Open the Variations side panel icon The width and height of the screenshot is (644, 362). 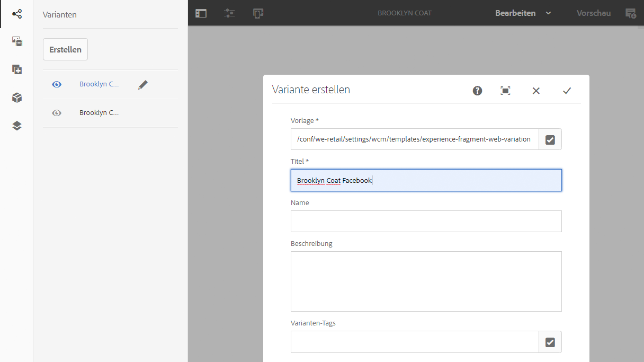(x=17, y=14)
